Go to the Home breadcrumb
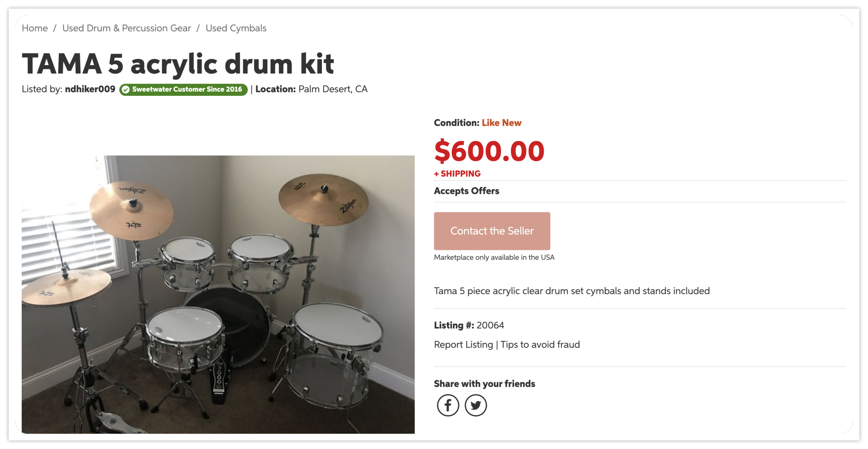Image resolution: width=868 pixels, height=449 pixels. tap(35, 28)
